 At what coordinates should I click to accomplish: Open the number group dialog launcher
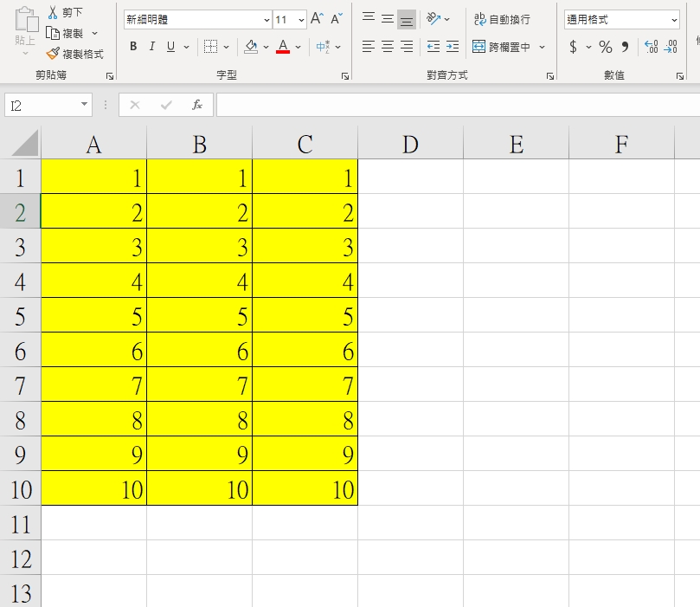tap(680, 76)
